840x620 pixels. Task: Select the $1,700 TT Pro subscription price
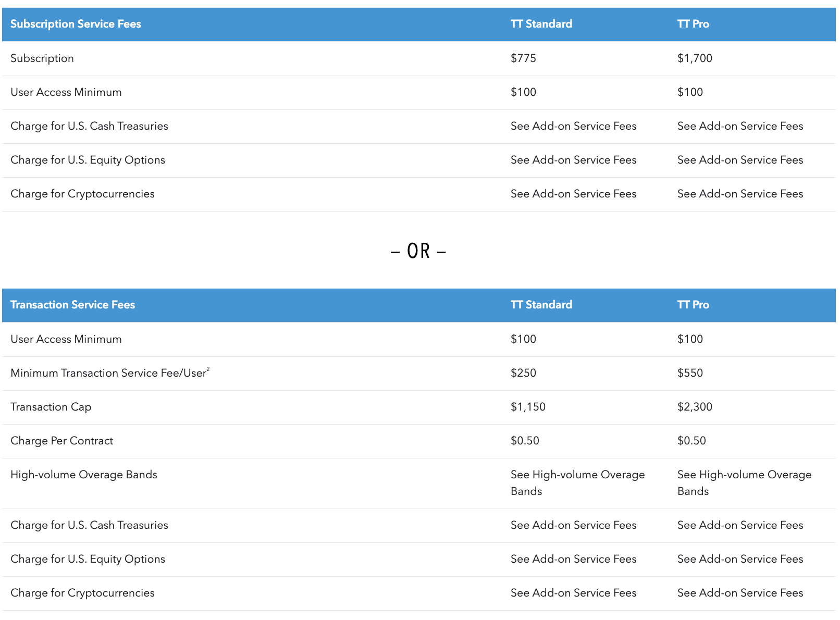tap(694, 58)
